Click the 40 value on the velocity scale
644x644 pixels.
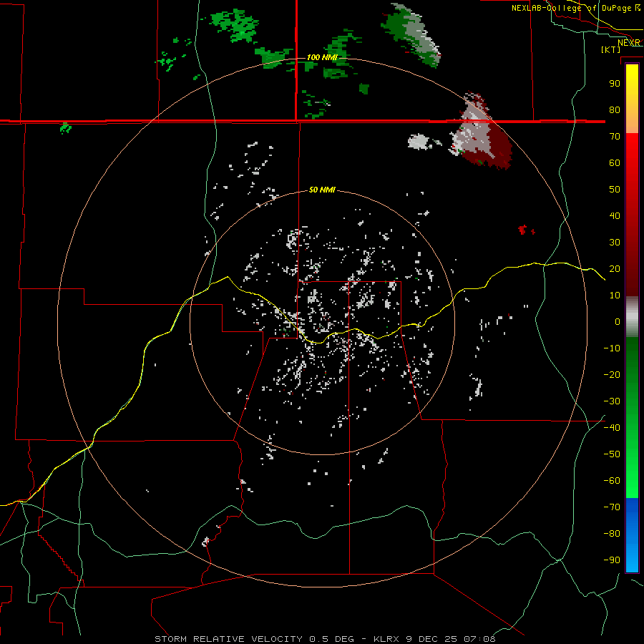[615, 215]
